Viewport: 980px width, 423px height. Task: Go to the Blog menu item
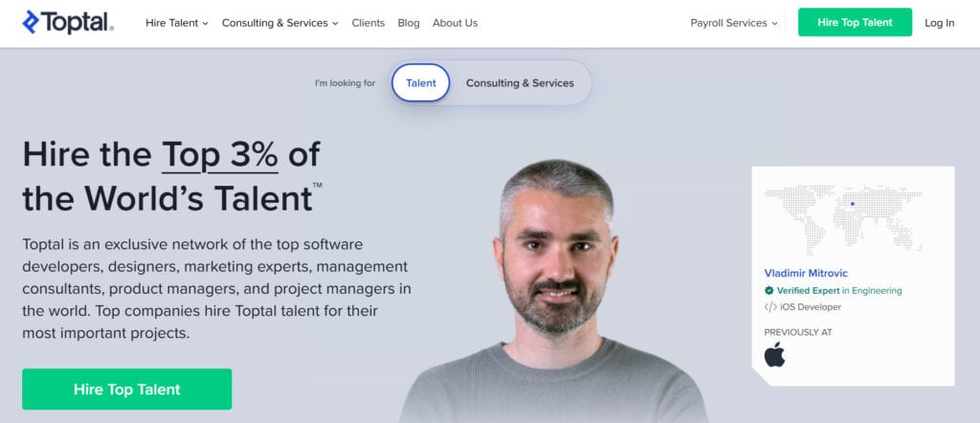[409, 23]
